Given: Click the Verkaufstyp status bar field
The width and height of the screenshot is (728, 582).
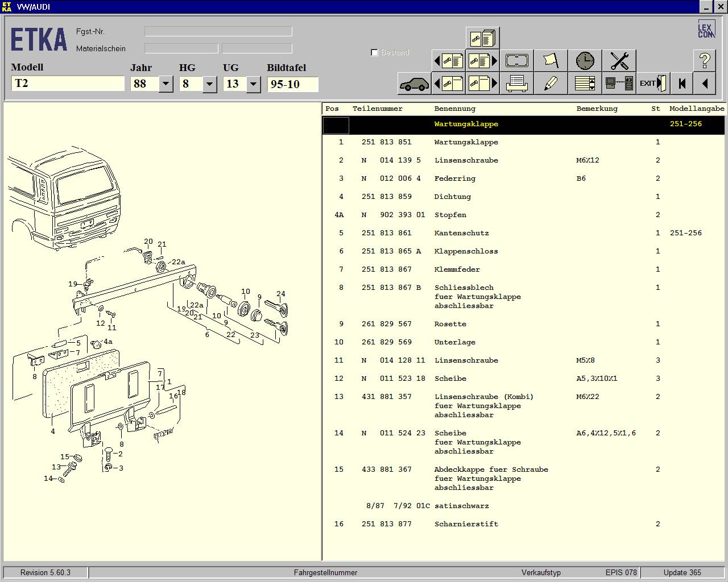Looking at the screenshot, I should 541,572.
